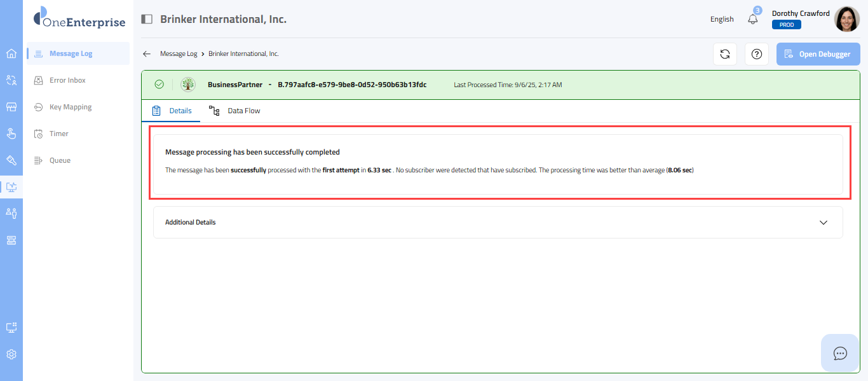
Task: Click the refresh icon button
Action: pos(724,54)
